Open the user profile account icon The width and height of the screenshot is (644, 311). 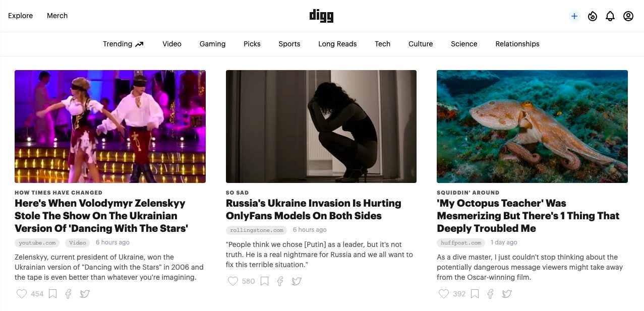click(x=628, y=16)
